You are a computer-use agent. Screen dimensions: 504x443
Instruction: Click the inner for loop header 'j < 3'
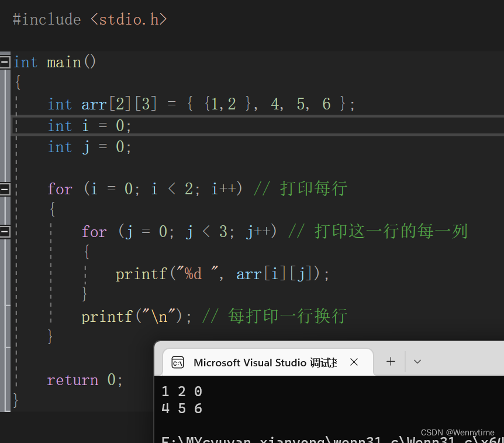(x=206, y=232)
